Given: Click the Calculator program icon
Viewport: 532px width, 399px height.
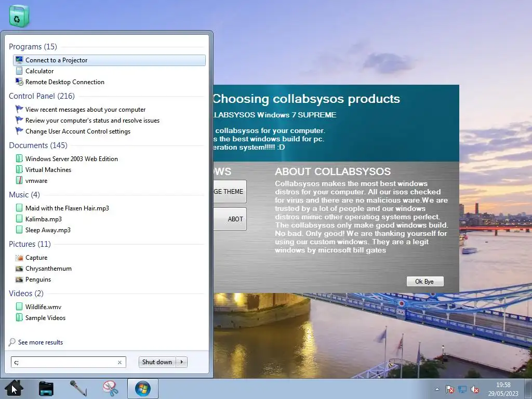Looking at the screenshot, I should [x=19, y=71].
